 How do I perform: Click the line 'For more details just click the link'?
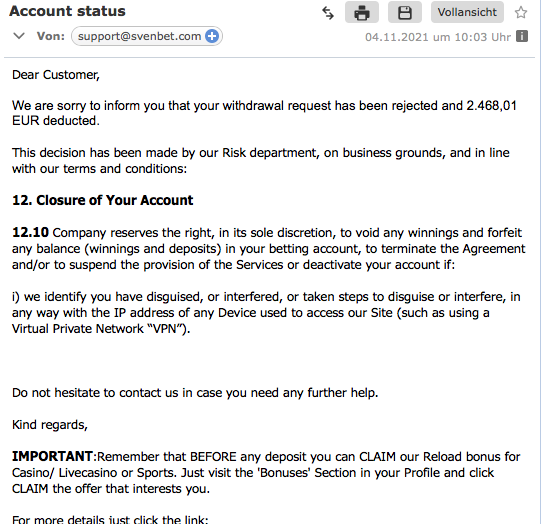(x=110, y=519)
